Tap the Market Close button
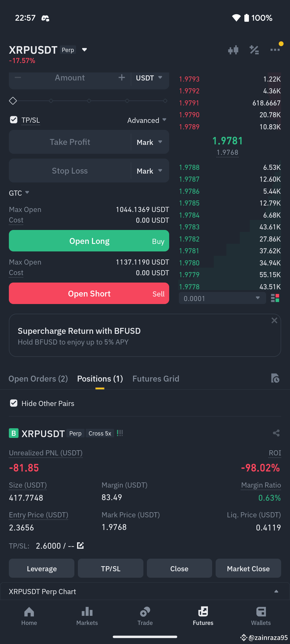290x644 pixels. 248,568
